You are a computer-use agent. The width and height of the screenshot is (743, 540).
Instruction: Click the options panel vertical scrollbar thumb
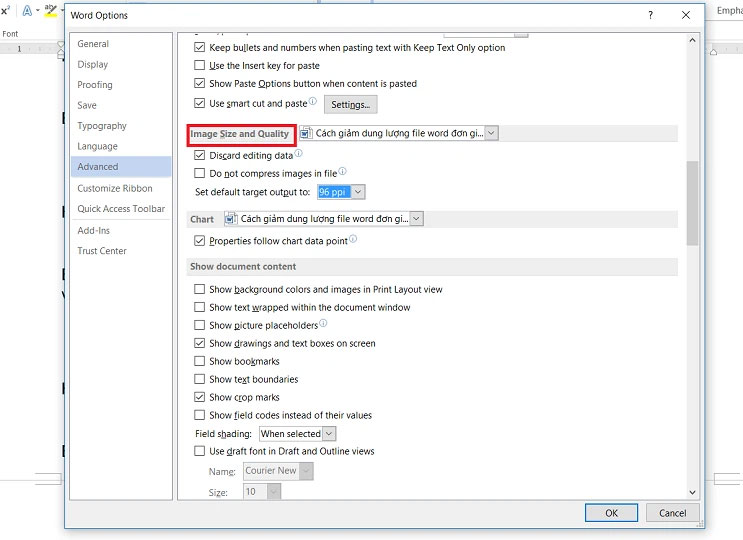692,202
